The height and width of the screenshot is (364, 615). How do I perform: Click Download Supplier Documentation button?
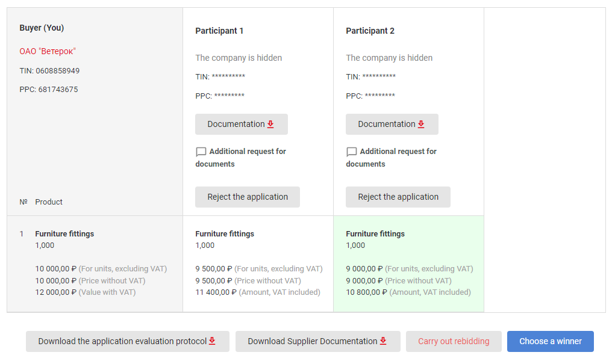point(317,341)
